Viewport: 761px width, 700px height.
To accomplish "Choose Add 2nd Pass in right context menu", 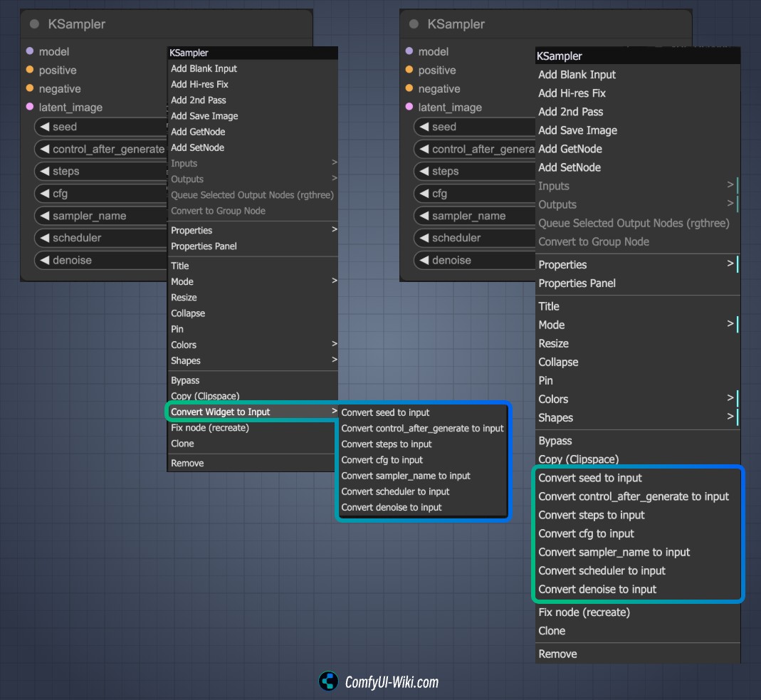I will [638, 112].
